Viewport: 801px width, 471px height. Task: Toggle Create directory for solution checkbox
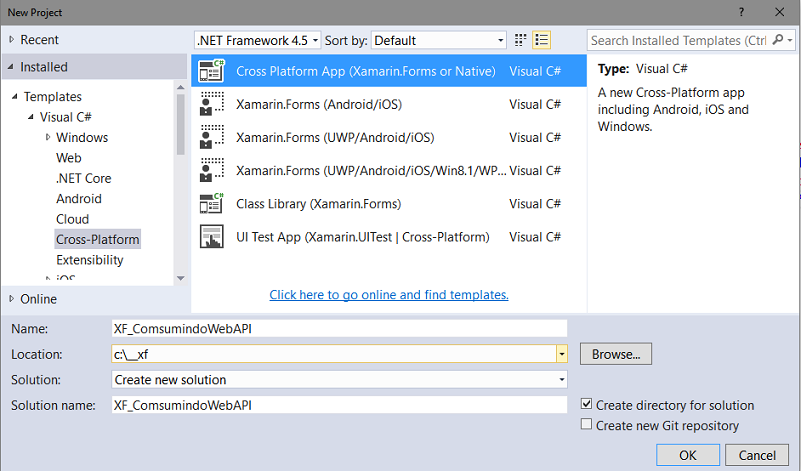pos(586,404)
